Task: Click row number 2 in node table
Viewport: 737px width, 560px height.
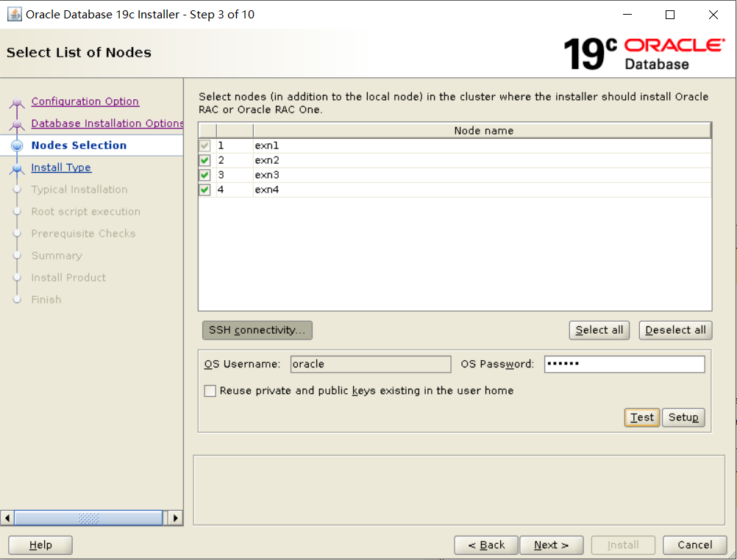Action: (235, 160)
